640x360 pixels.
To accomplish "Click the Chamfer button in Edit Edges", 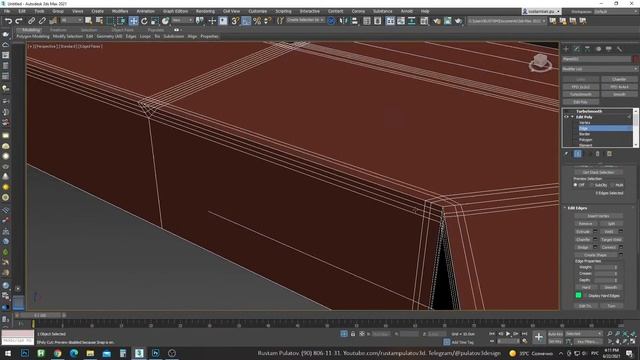I will point(583,239).
